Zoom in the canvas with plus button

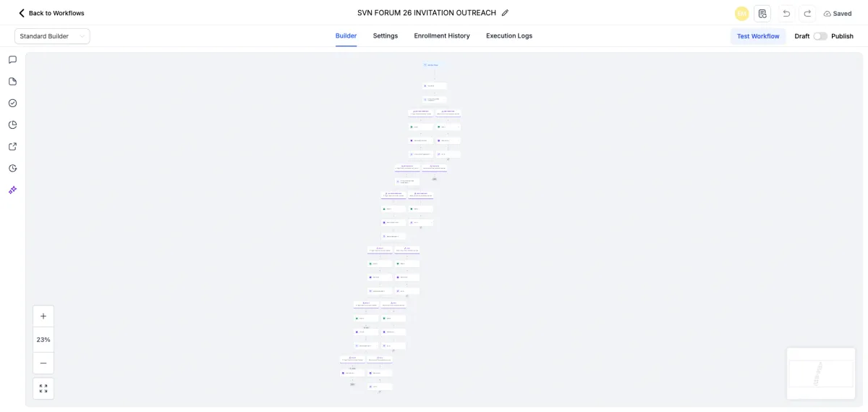point(43,316)
